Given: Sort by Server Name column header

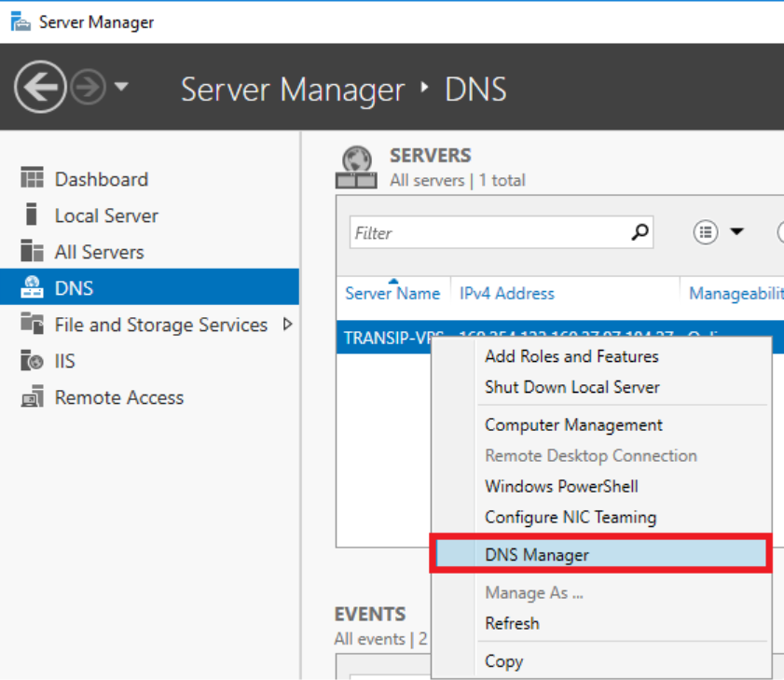Looking at the screenshot, I should [x=392, y=294].
